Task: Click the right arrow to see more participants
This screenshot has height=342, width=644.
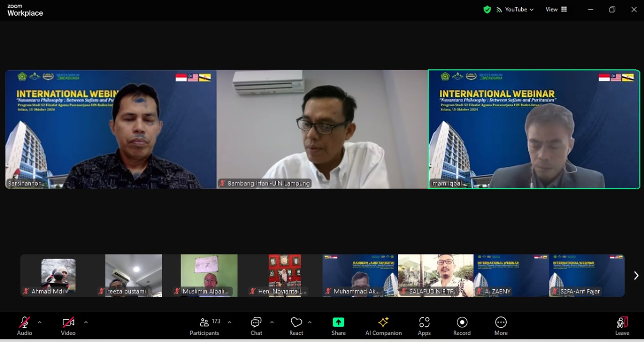Action: coord(635,275)
